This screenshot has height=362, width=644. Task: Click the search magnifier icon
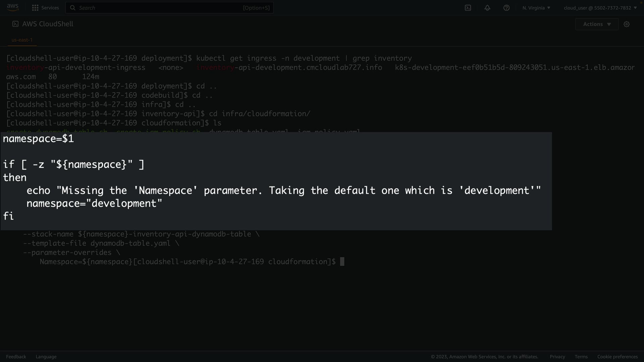[x=72, y=8]
